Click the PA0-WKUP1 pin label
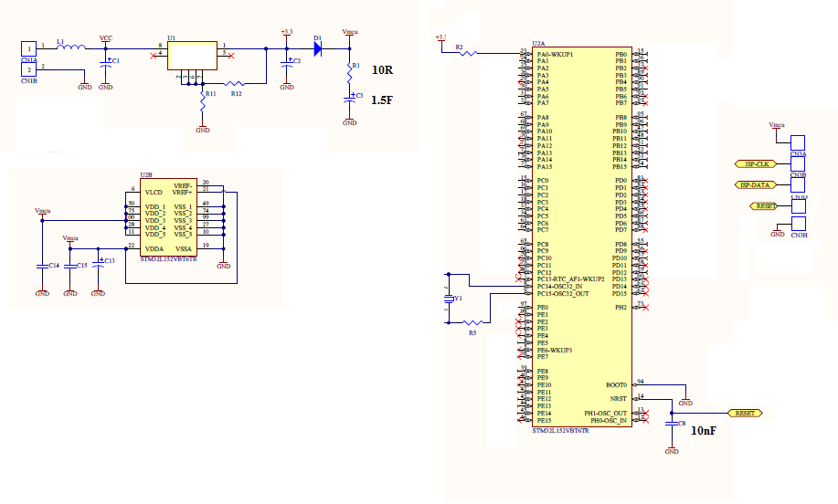838x504 pixels. tap(555, 55)
